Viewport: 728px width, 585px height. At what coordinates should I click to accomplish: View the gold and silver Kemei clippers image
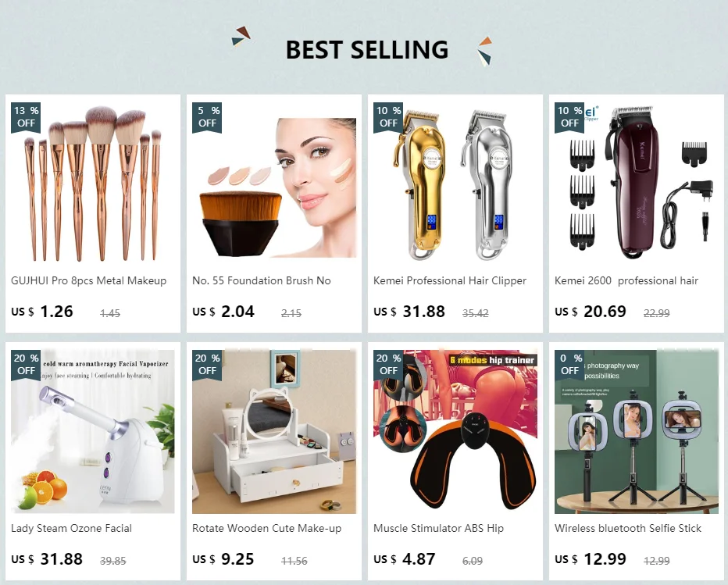[455, 183]
